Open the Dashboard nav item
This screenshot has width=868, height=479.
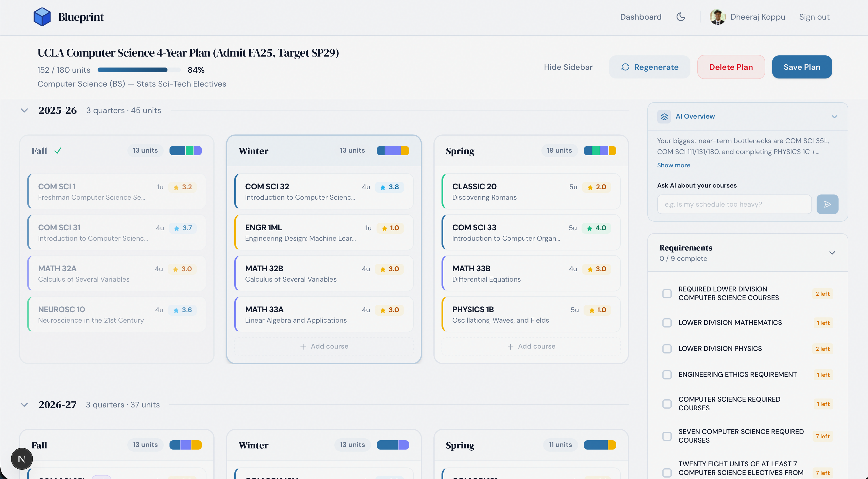click(x=640, y=17)
